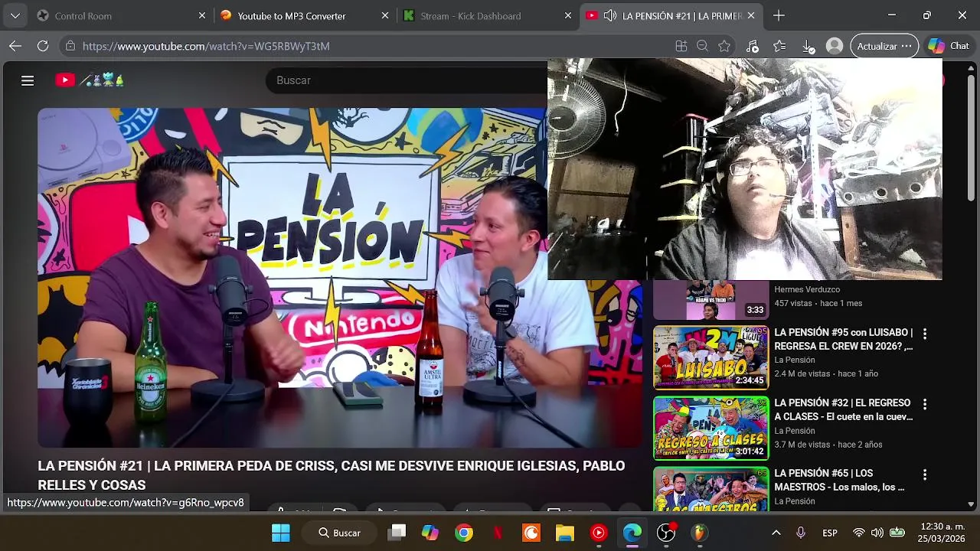
Task: Open the orange Crunchyroll taskbar app
Action: coord(531,533)
